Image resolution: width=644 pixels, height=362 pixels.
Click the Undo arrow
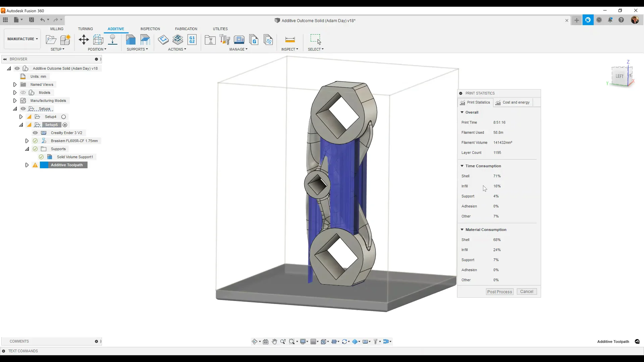pos(42,20)
